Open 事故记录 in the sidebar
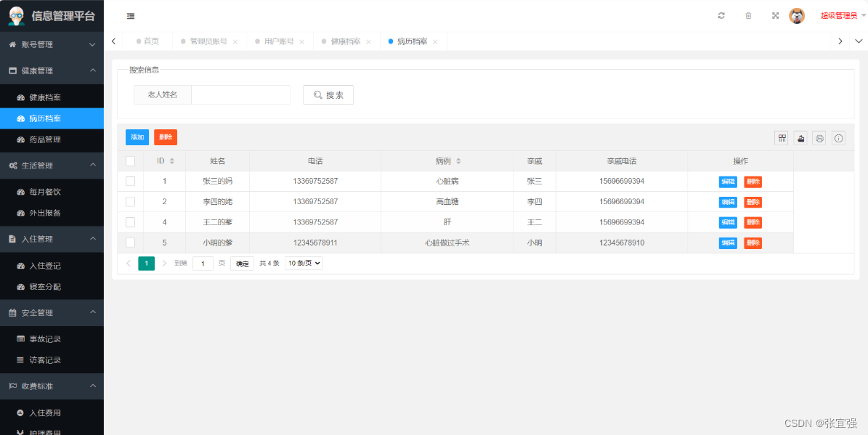Image resolution: width=868 pixels, height=435 pixels. (x=52, y=339)
